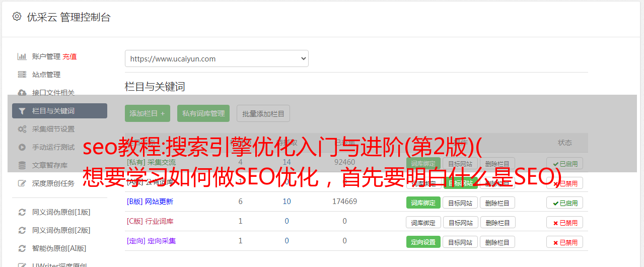Click the server icon next to 站点管理
644x267 pixels.
22,75
